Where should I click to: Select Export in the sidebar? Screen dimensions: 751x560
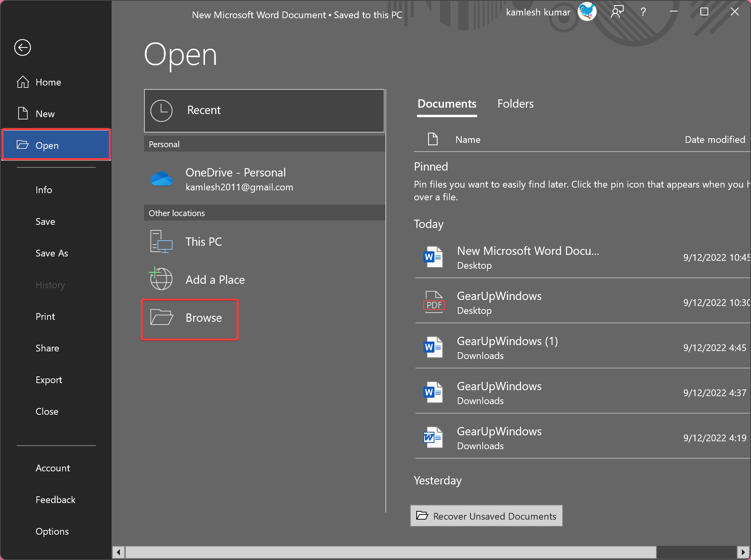click(x=56, y=380)
